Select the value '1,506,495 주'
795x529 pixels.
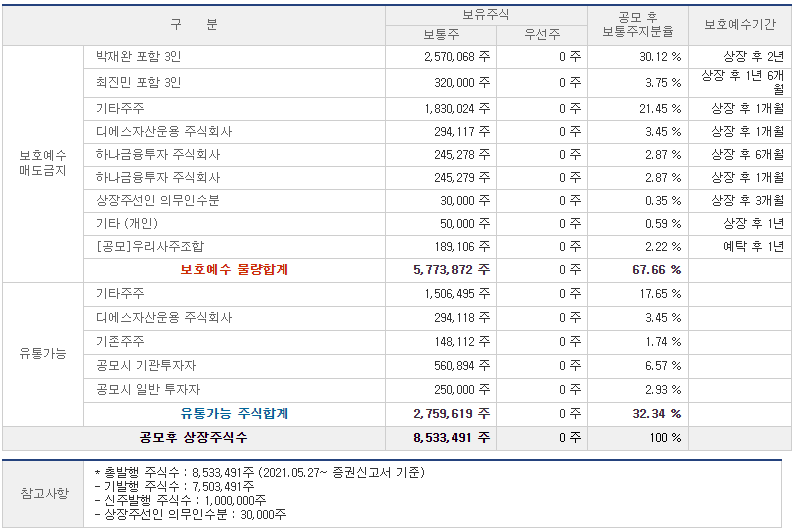pyautogui.click(x=457, y=294)
